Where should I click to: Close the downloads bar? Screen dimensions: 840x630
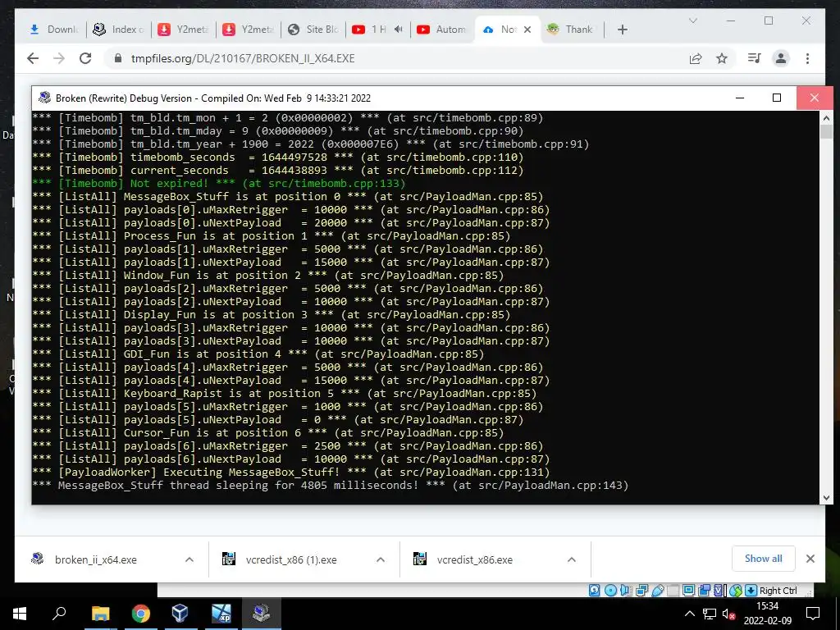(810, 559)
